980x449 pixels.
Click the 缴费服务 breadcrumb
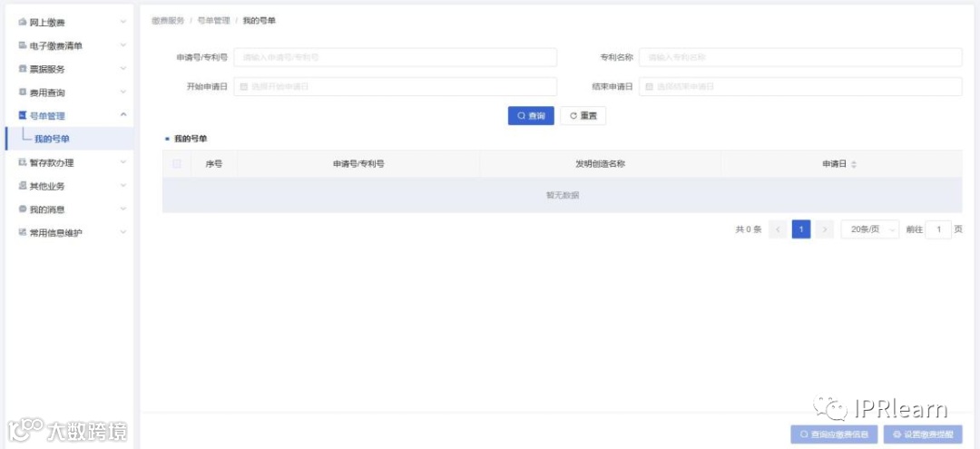[x=168, y=21]
